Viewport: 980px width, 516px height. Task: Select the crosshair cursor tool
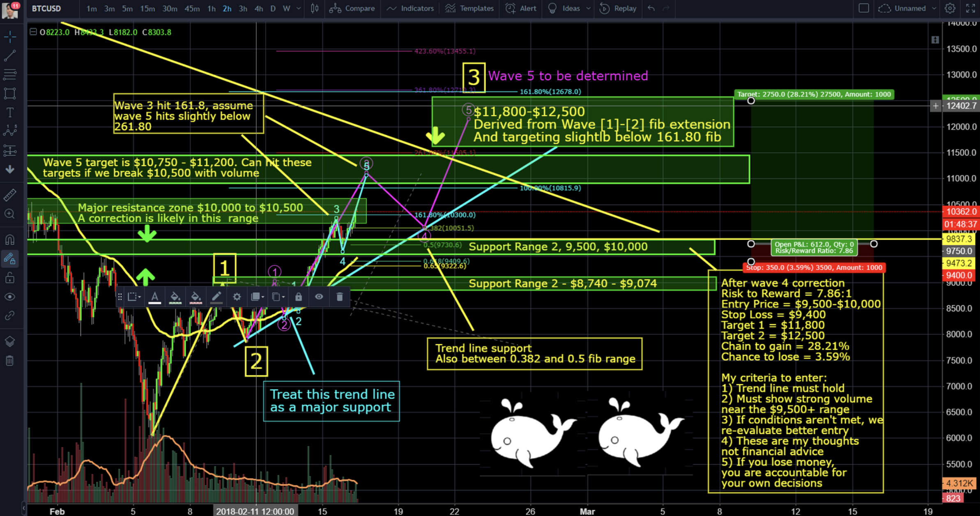pyautogui.click(x=10, y=37)
